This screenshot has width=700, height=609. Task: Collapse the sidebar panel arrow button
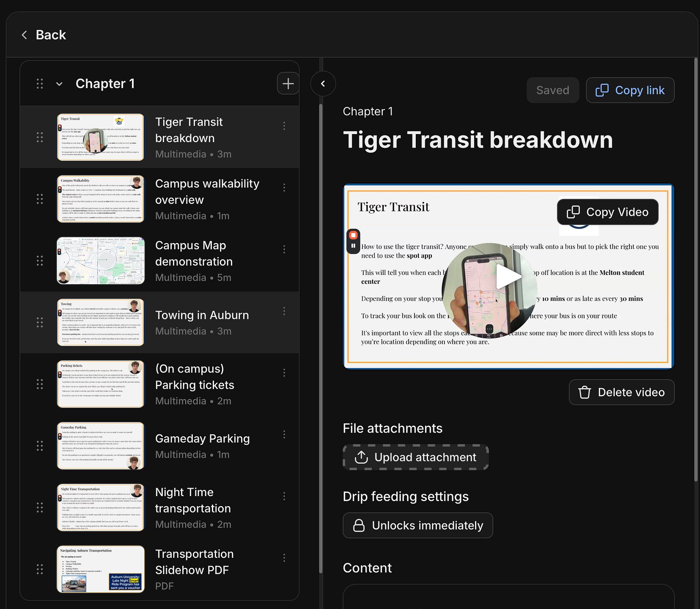click(x=323, y=84)
